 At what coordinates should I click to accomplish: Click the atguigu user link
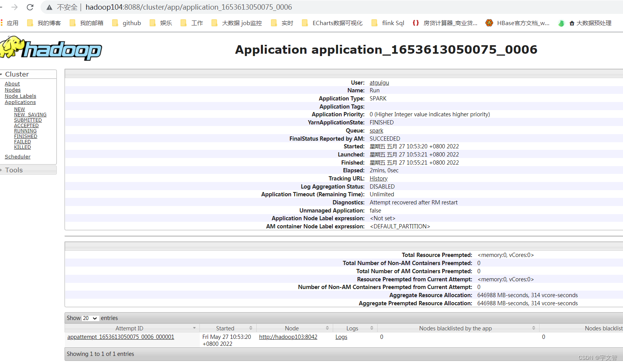pyautogui.click(x=379, y=83)
